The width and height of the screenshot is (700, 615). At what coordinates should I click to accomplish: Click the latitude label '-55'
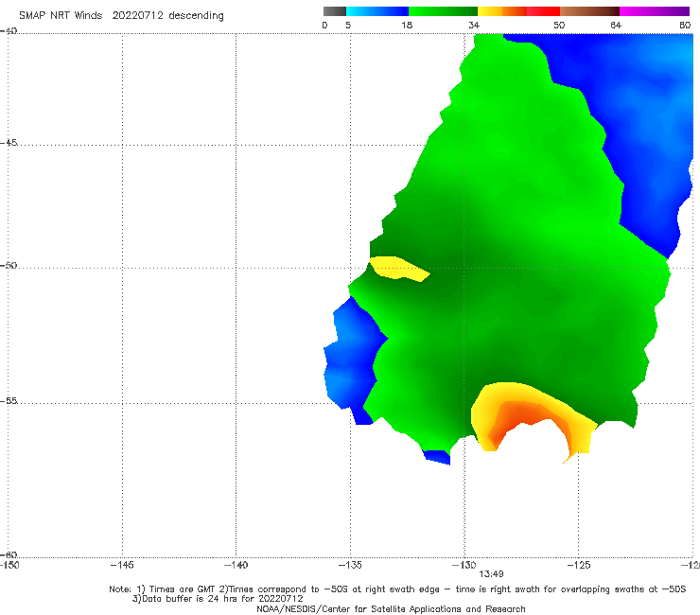click(x=9, y=400)
